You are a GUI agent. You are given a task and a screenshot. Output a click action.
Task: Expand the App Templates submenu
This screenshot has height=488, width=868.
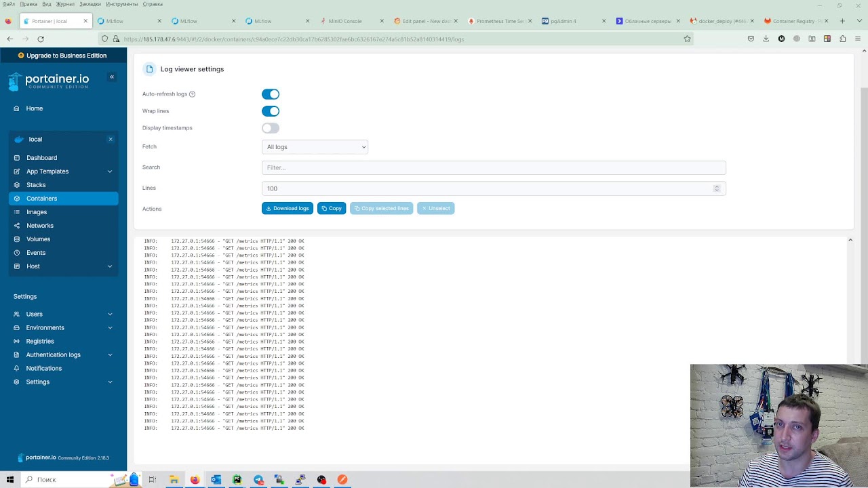click(110, 171)
